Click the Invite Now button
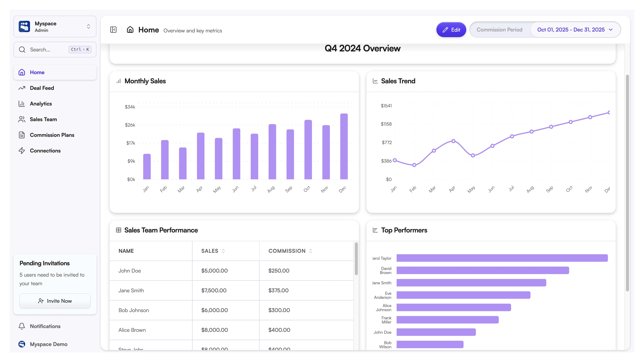 tap(55, 301)
